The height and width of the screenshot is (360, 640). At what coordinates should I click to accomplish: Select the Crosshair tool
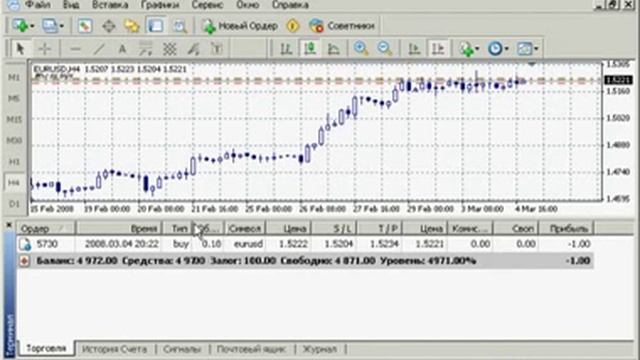(44, 49)
